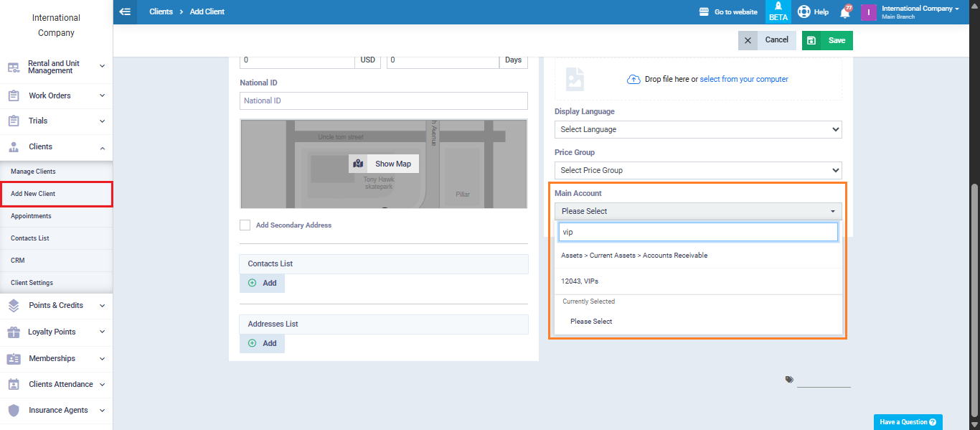Choose the 12043, VIPs account option
Screen dimensions: 980x430
point(580,281)
